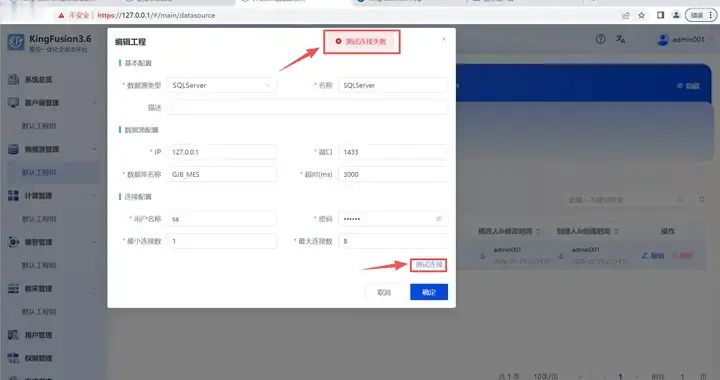Collapse the 计算管理 menu chevron
Viewport: 720px width, 380px height.
94,196
